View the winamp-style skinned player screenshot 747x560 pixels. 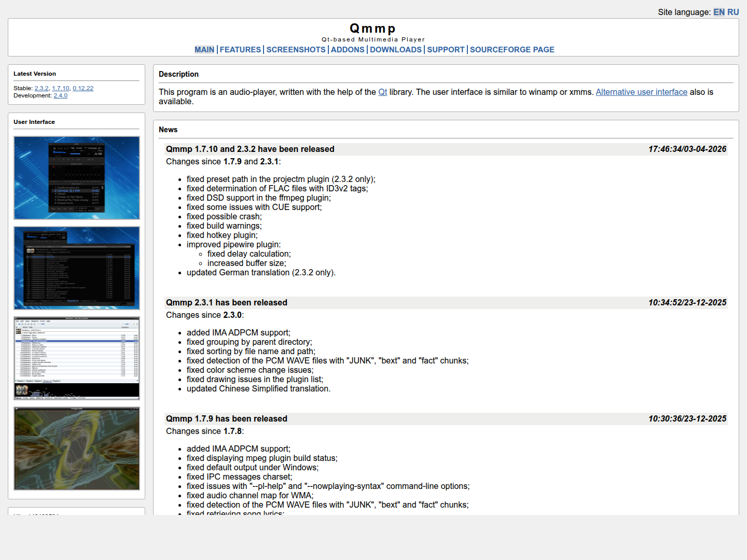(77, 178)
